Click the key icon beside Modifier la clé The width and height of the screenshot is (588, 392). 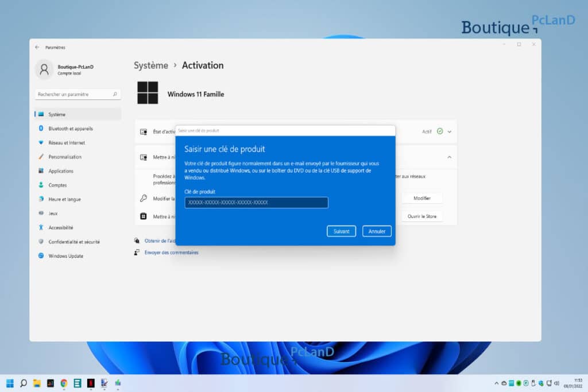tap(144, 198)
